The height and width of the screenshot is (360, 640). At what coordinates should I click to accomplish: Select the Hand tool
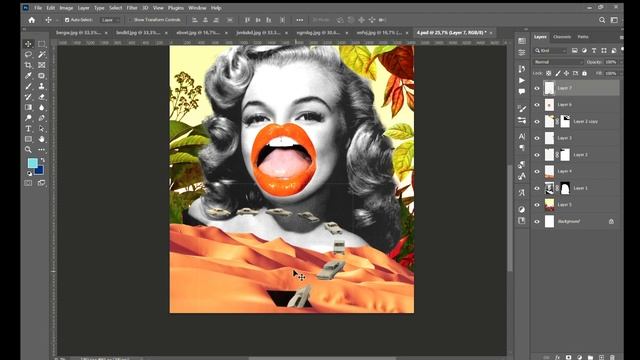click(x=42, y=139)
